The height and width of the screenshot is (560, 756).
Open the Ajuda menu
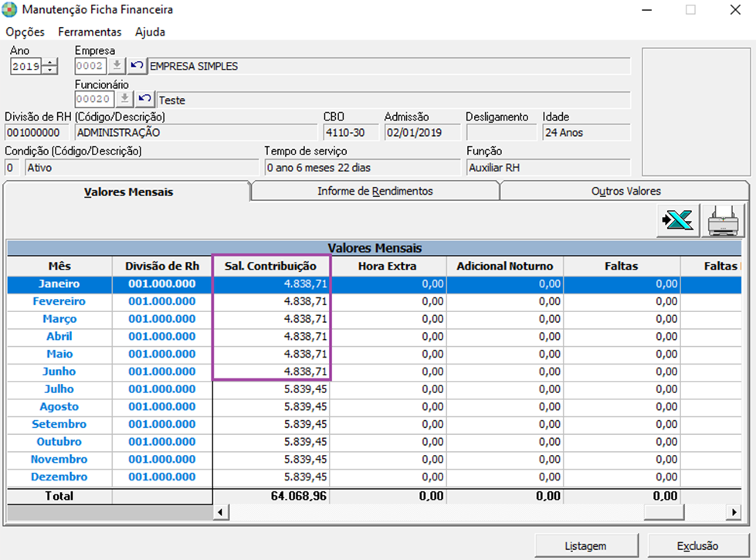[x=150, y=32]
